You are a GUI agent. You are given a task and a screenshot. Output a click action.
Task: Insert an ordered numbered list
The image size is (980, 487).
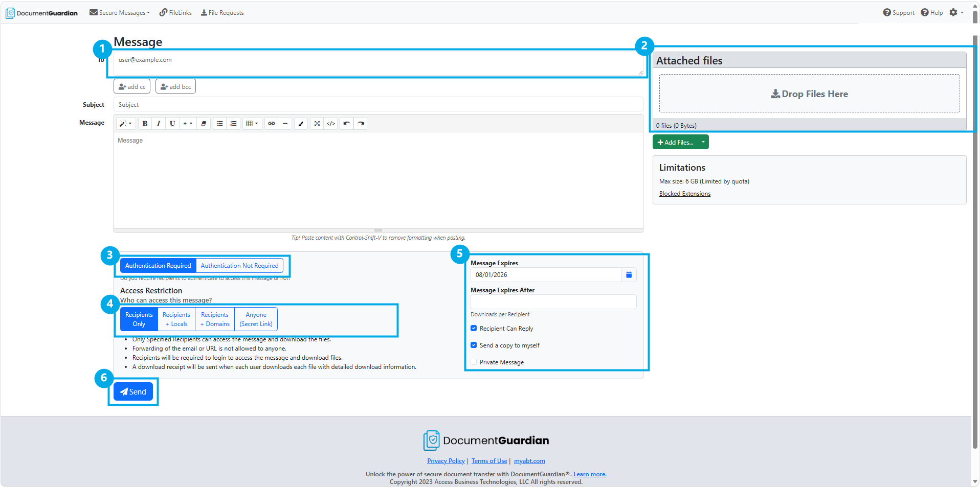click(x=233, y=123)
